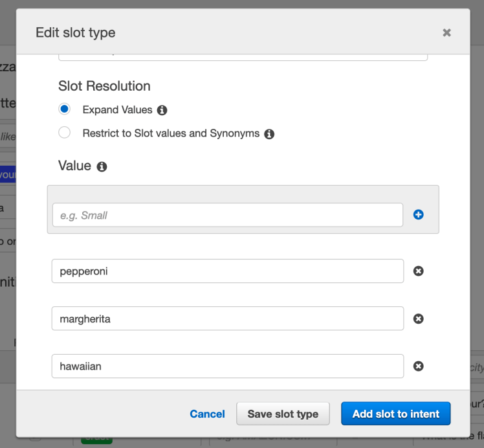Screen dimensions: 484x448
Task: Choose Restrict to Slot values and Synonyms
Action: [x=64, y=133]
